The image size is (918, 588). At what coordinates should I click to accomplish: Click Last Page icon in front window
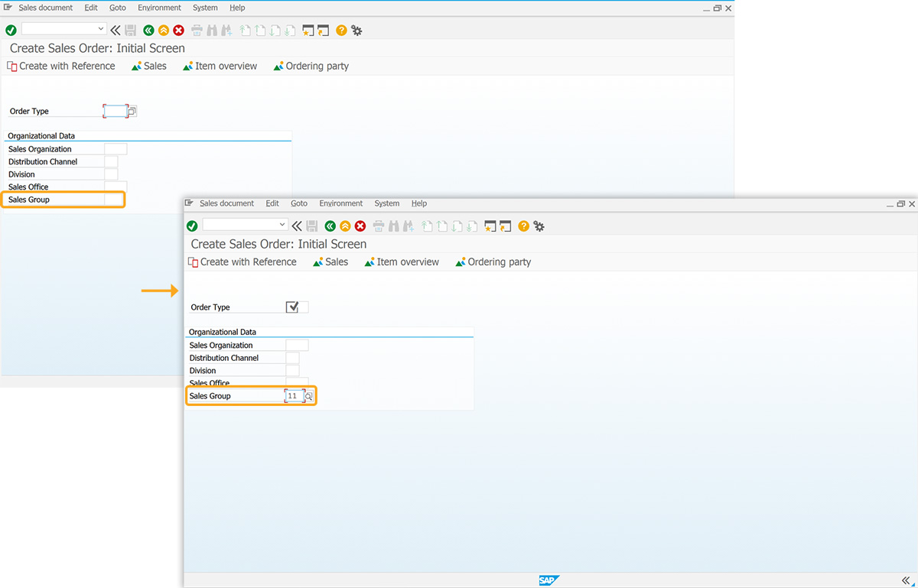pyautogui.click(x=470, y=226)
